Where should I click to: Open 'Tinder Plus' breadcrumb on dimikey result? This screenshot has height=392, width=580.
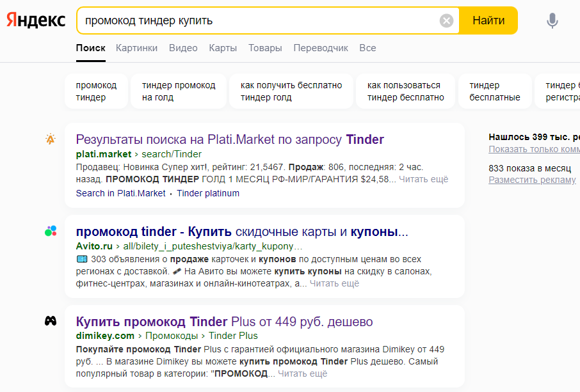tap(233, 336)
